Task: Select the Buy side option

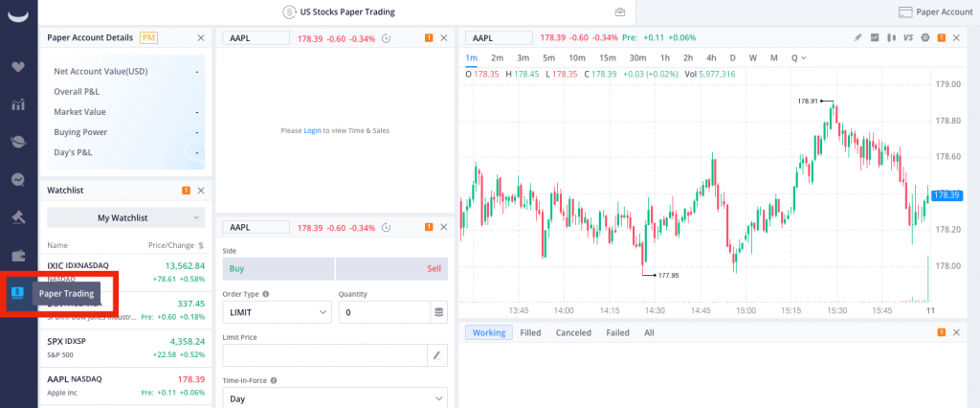Action: pyautogui.click(x=277, y=269)
